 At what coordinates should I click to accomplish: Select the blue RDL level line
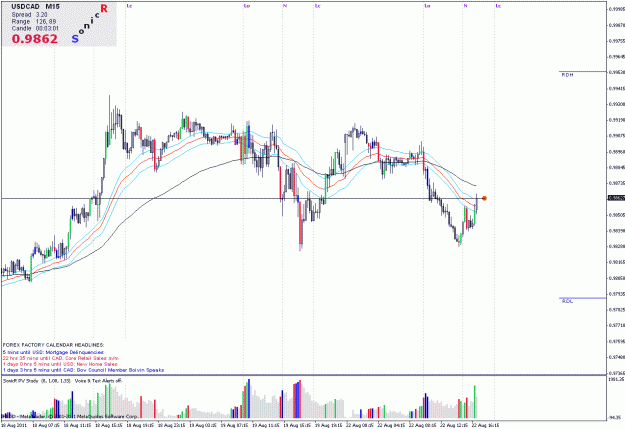pyautogui.click(x=582, y=298)
